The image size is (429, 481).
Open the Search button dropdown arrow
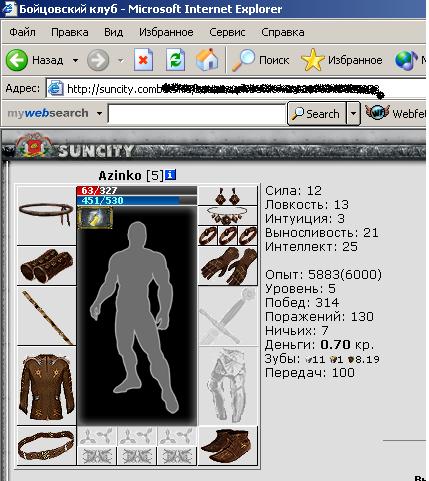[x=353, y=114]
